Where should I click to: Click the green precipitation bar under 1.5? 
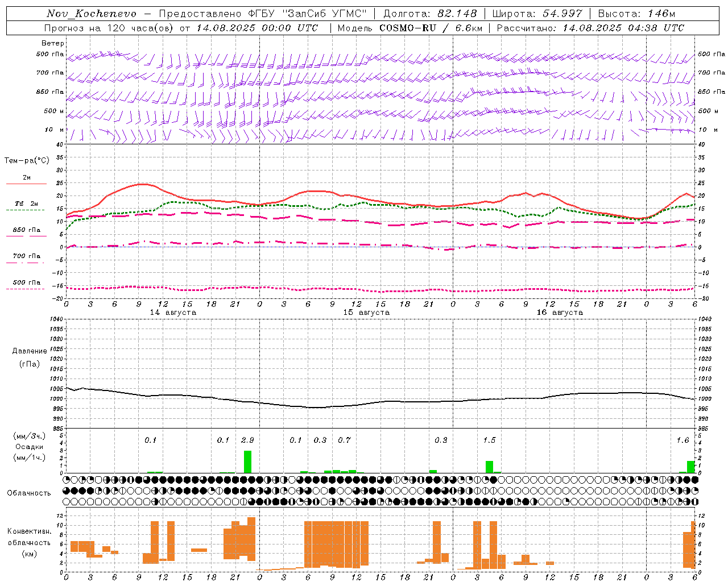[x=489, y=467]
